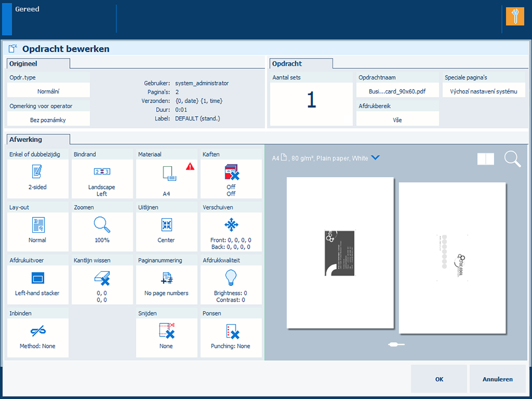Toggle the book view icon above preview
The image size is (532, 399).
point(485,159)
